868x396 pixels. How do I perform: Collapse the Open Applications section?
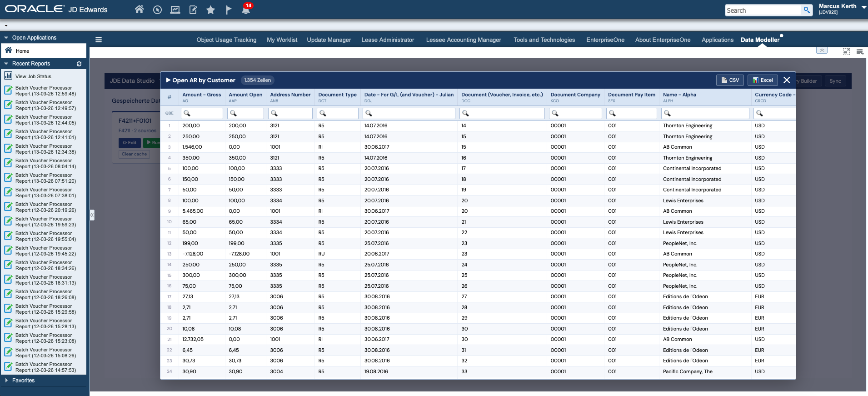(x=6, y=38)
